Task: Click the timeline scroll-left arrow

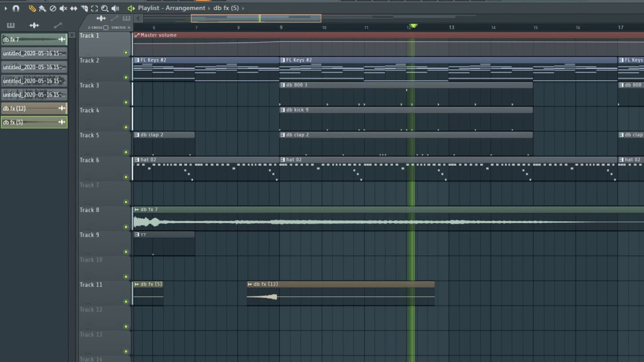Action: point(138,19)
